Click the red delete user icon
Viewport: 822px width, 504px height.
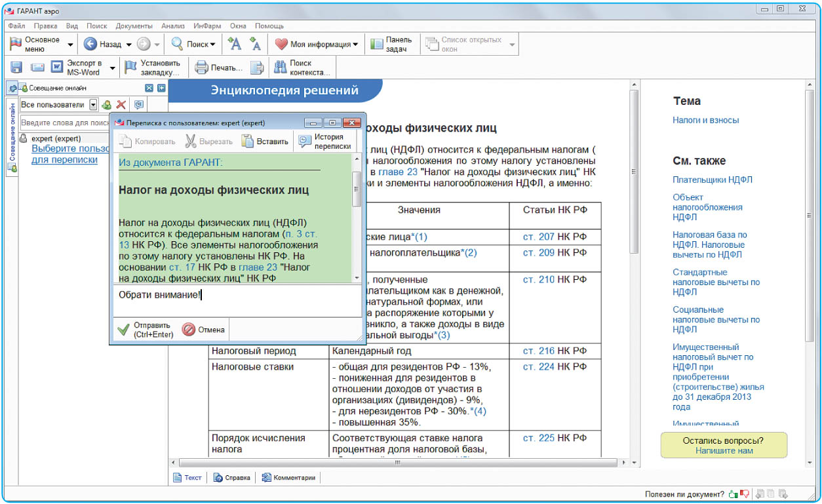pyautogui.click(x=121, y=105)
